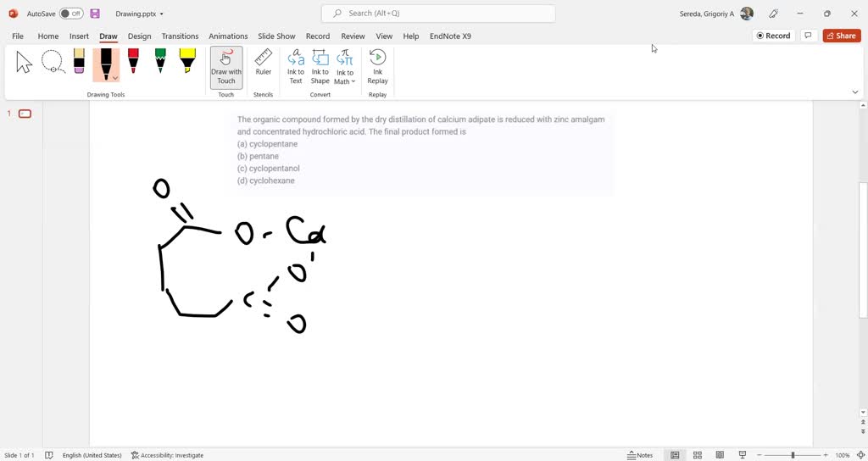The height and width of the screenshot is (461, 868).
Task: Open black pen options dropdown arrow
Action: tap(115, 78)
